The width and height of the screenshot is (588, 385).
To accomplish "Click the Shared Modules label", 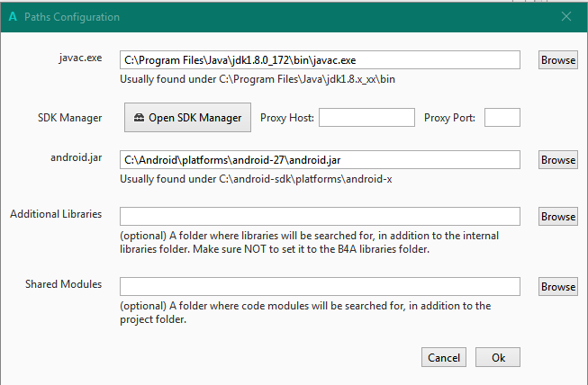I will (x=63, y=284).
